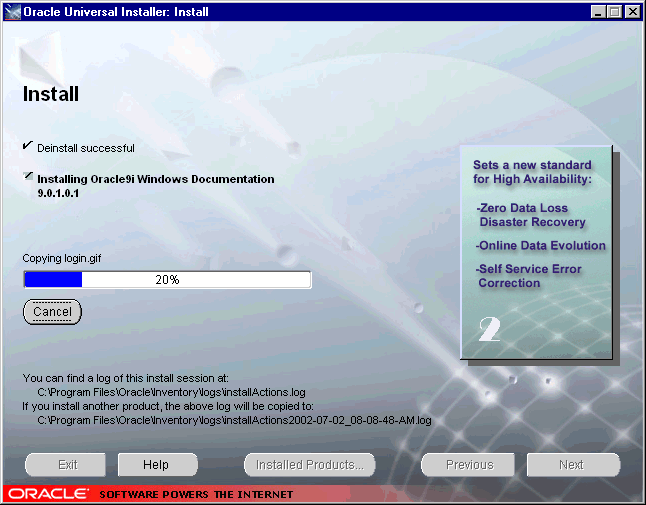The image size is (646, 505).
Task: Click 'Self Service Error Correction' text
Action: (x=529, y=276)
